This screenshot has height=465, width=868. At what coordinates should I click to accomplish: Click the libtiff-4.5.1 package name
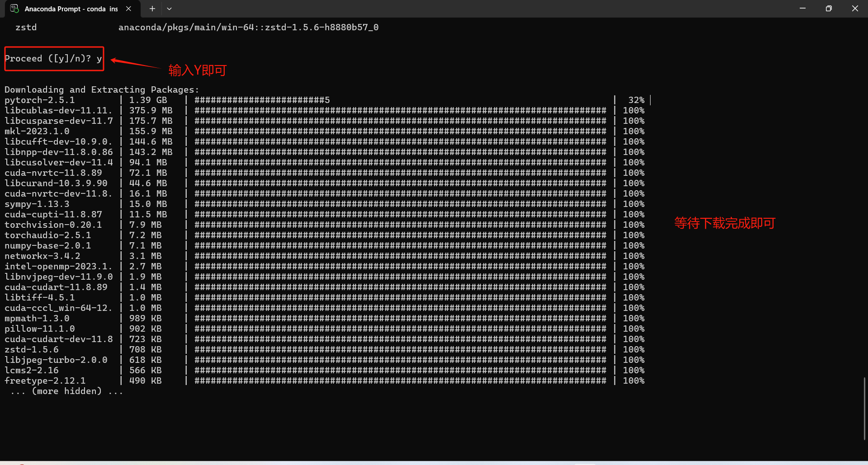[x=40, y=297]
